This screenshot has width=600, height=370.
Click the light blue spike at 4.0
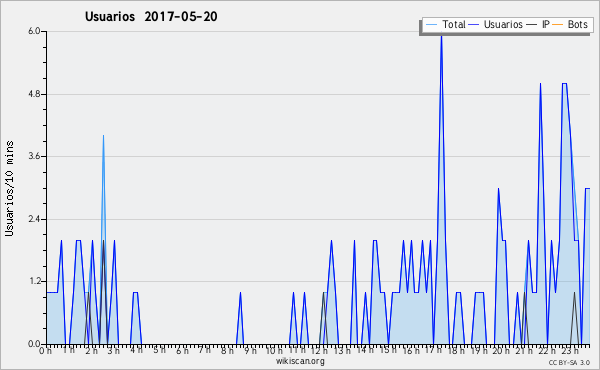click(103, 137)
